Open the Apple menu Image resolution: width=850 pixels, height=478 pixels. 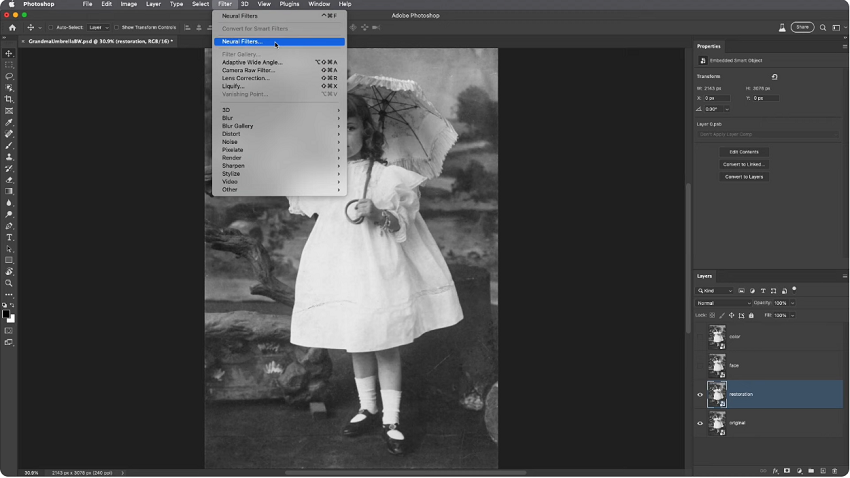(11, 4)
